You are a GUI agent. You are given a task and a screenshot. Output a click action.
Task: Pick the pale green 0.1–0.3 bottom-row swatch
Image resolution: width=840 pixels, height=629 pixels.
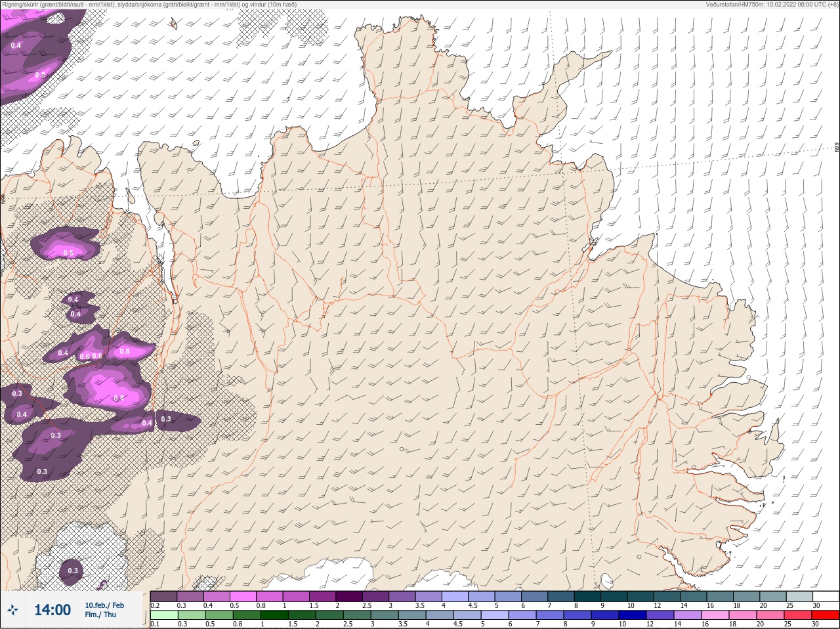click(164, 615)
